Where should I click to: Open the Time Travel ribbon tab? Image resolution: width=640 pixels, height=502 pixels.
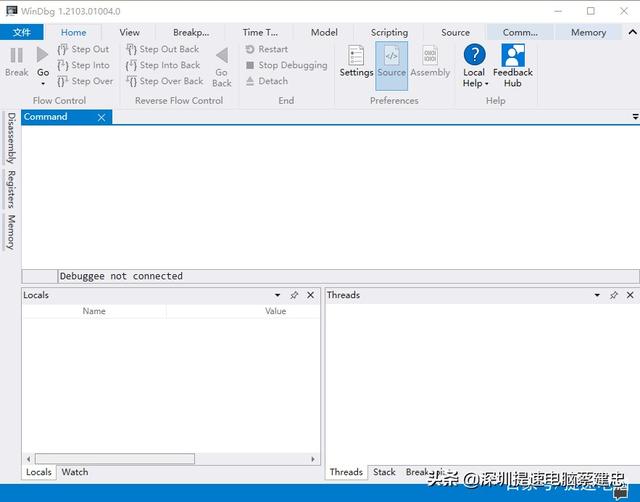tap(260, 32)
